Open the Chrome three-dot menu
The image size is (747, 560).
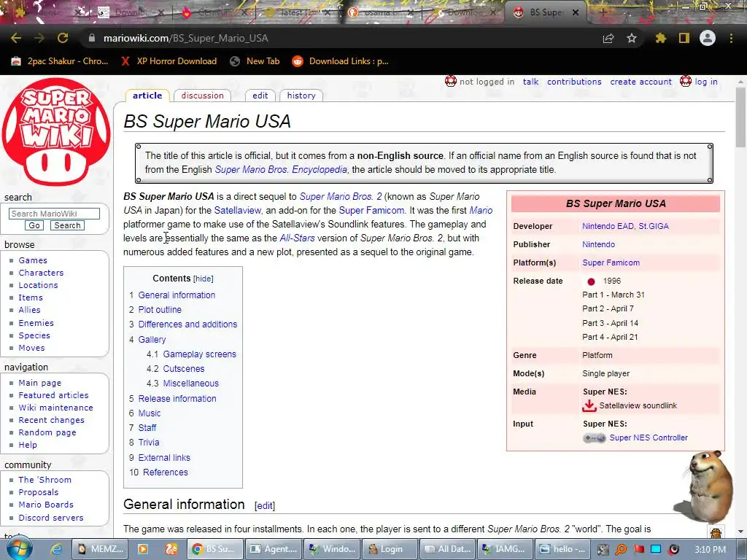point(731,38)
